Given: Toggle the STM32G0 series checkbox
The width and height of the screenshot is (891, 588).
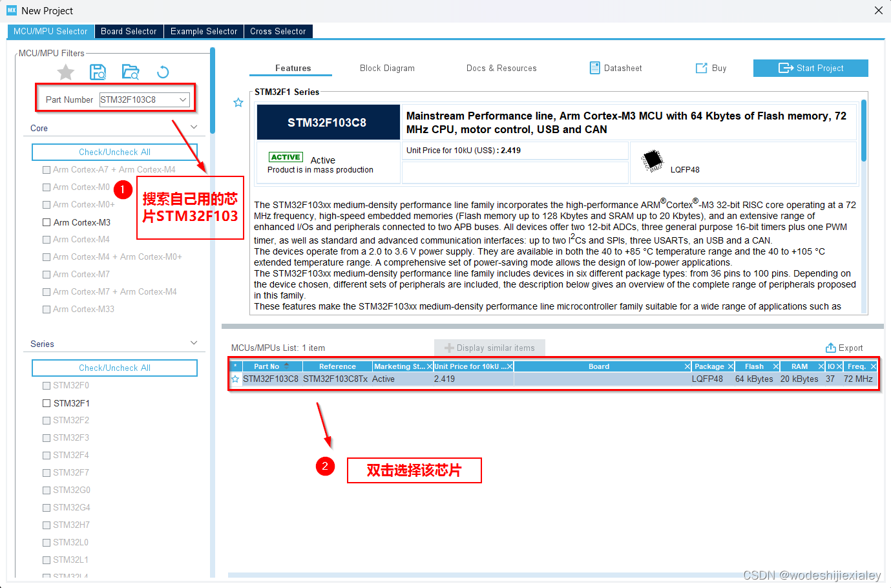Looking at the screenshot, I should 47,490.
